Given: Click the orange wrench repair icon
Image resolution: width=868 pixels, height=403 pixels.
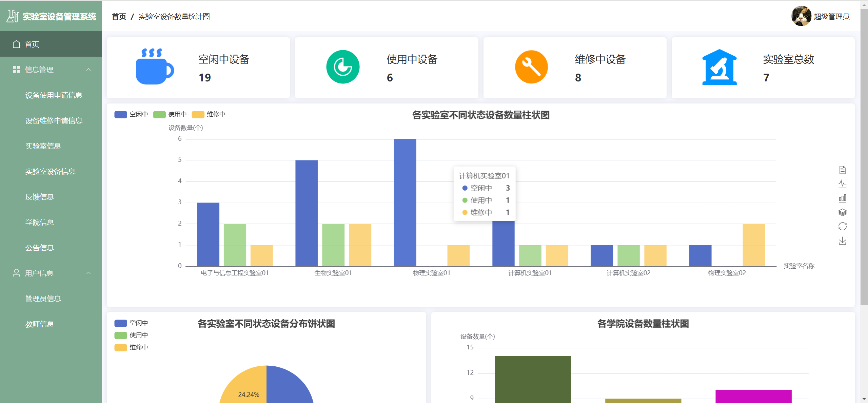Looking at the screenshot, I should [531, 67].
